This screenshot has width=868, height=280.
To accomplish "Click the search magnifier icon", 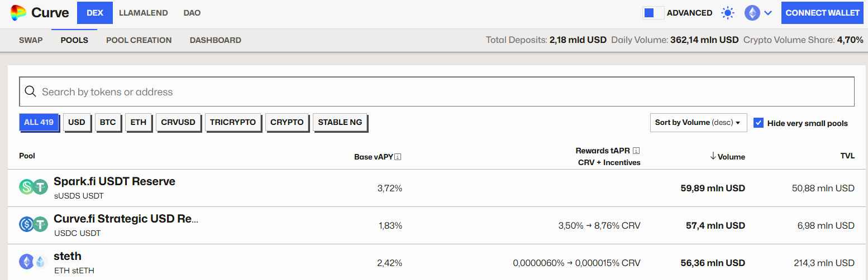I will 31,91.
